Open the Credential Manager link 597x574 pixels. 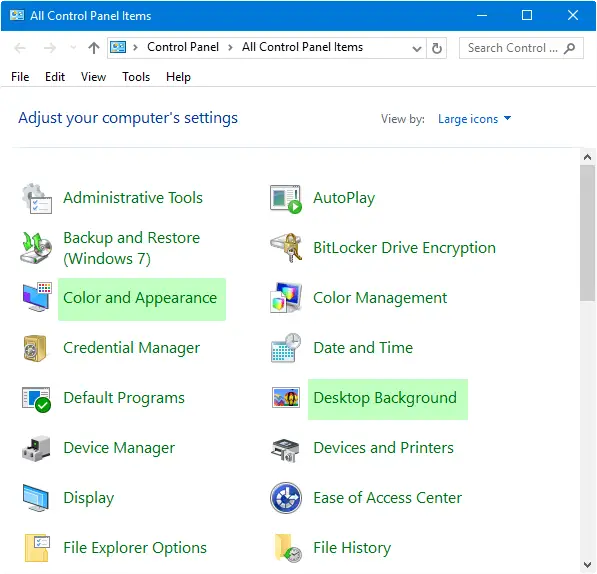click(x=131, y=348)
